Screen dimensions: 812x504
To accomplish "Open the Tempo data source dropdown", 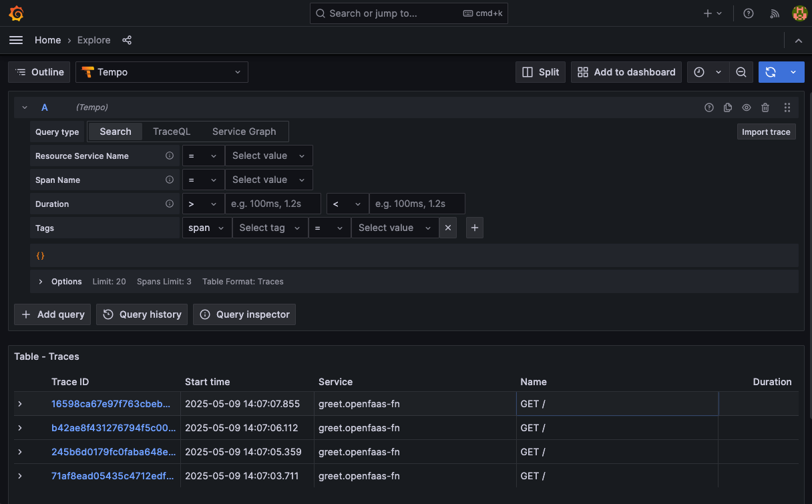I will 162,72.
